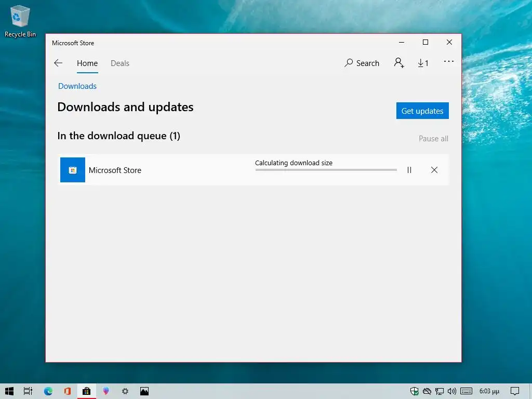The width and height of the screenshot is (532, 399).
Task: Click the download progress bar
Action: (326, 170)
